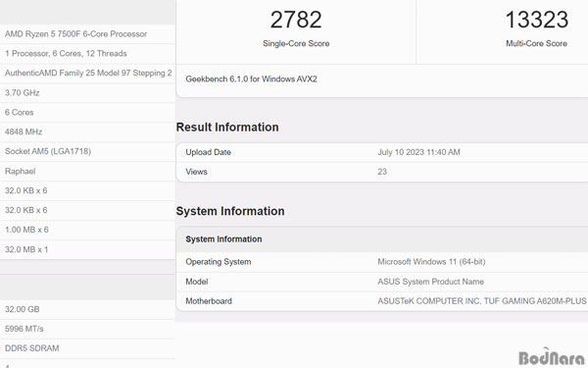The image size is (588, 368).
Task: Select 'ASUS System Product Name' value
Action: (430, 282)
